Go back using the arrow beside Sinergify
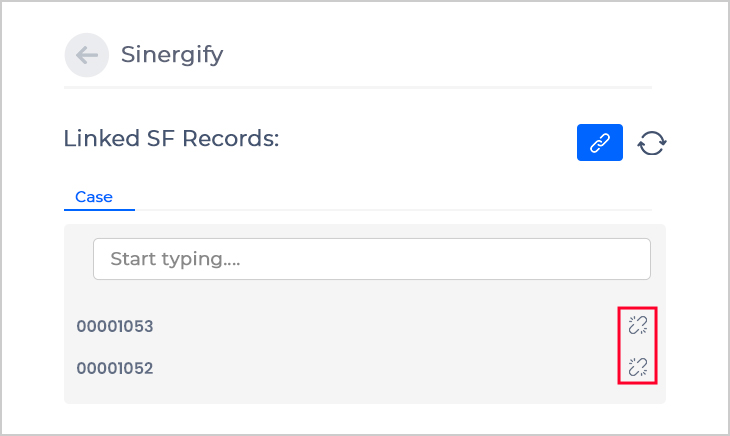The width and height of the screenshot is (730, 436). 87,55
